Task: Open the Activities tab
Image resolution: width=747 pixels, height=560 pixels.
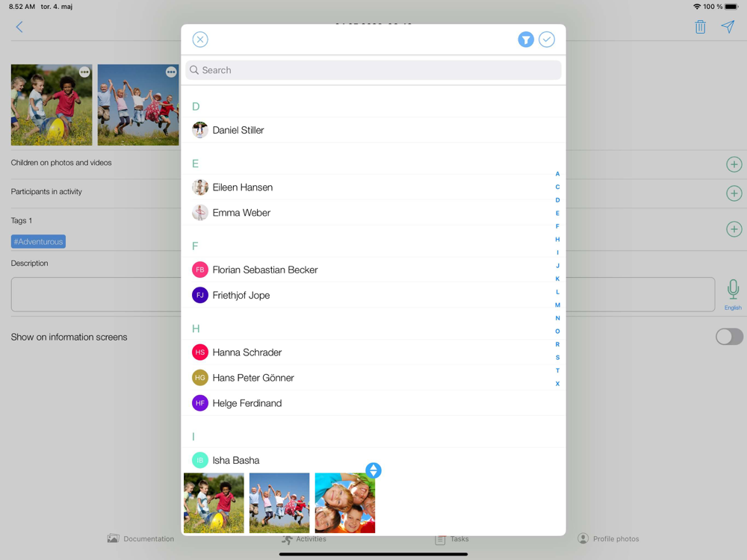Action: point(303,539)
